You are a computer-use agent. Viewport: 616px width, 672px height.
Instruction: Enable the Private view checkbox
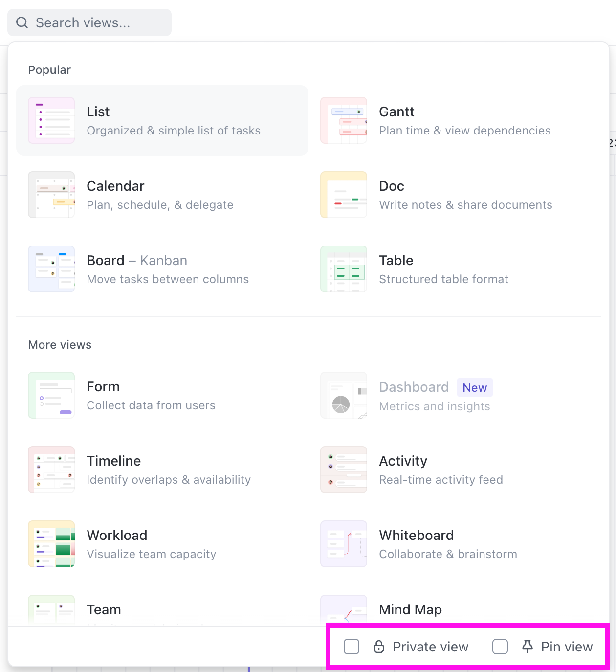pyautogui.click(x=352, y=647)
